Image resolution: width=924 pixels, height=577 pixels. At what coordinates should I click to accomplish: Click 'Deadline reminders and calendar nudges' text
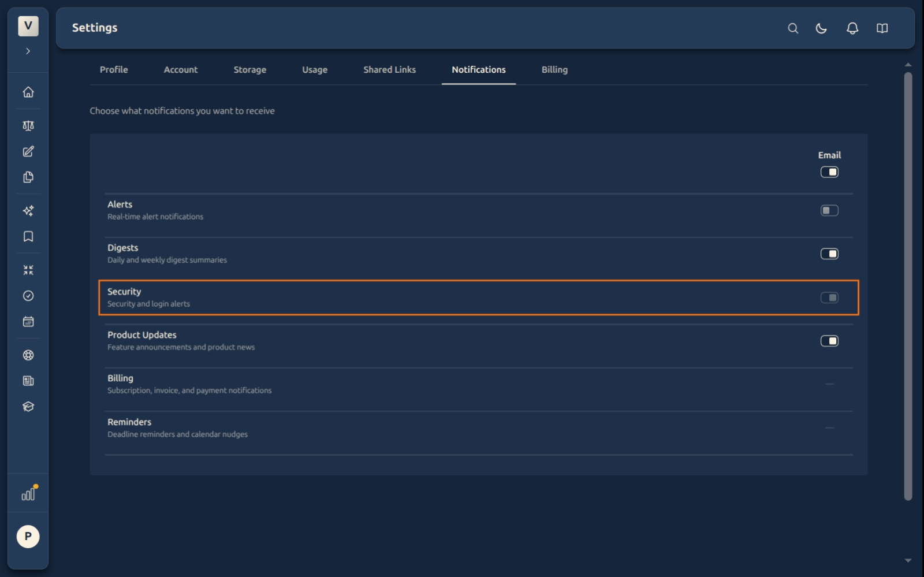[177, 434]
